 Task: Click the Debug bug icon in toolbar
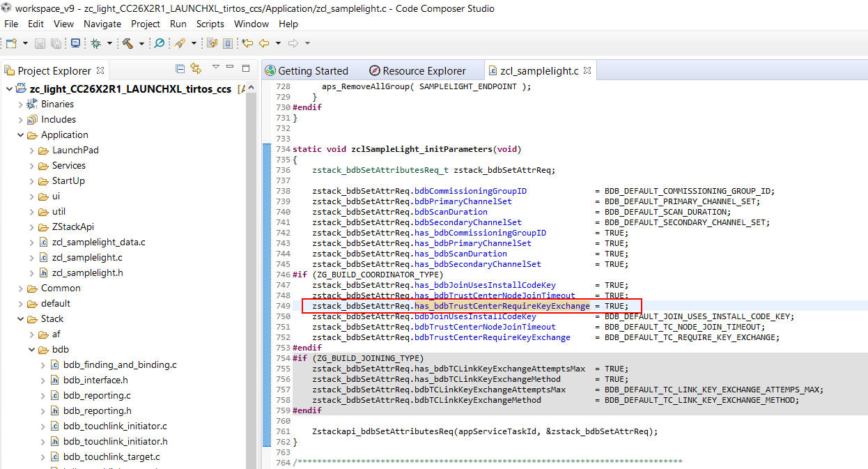click(x=95, y=43)
